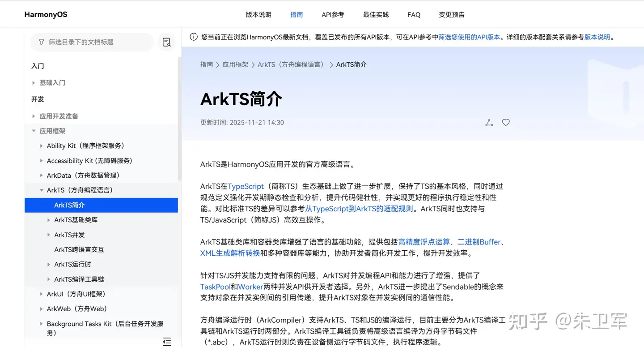Screen dimensions: 644x347
Task: Collapse the ArkTS（方舟编程语言）tree arrow
Action: coord(41,190)
